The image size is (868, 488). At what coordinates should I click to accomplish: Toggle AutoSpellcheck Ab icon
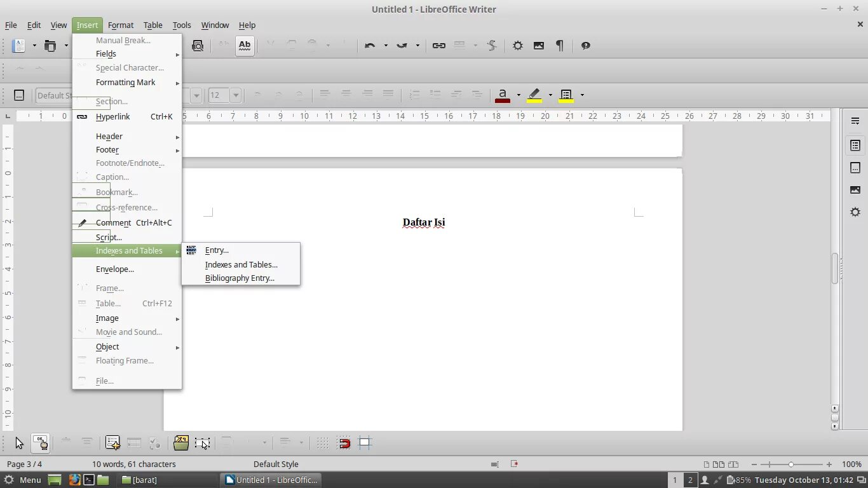[245, 46]
